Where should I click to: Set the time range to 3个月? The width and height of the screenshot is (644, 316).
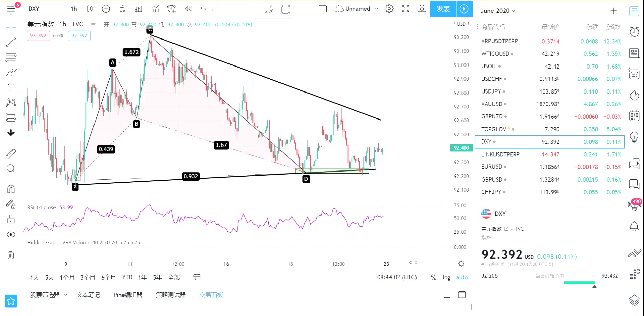click(87, 277)
